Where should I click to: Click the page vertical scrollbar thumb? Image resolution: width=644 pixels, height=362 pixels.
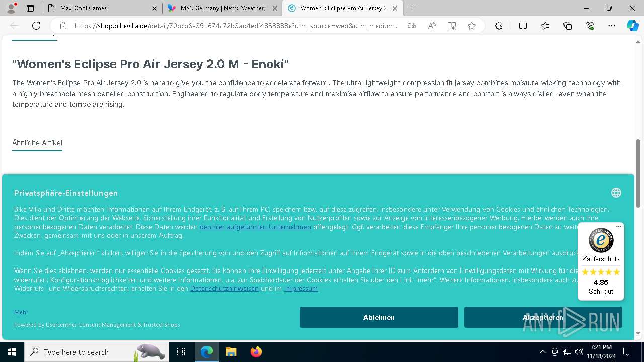(x=638, y=173)
